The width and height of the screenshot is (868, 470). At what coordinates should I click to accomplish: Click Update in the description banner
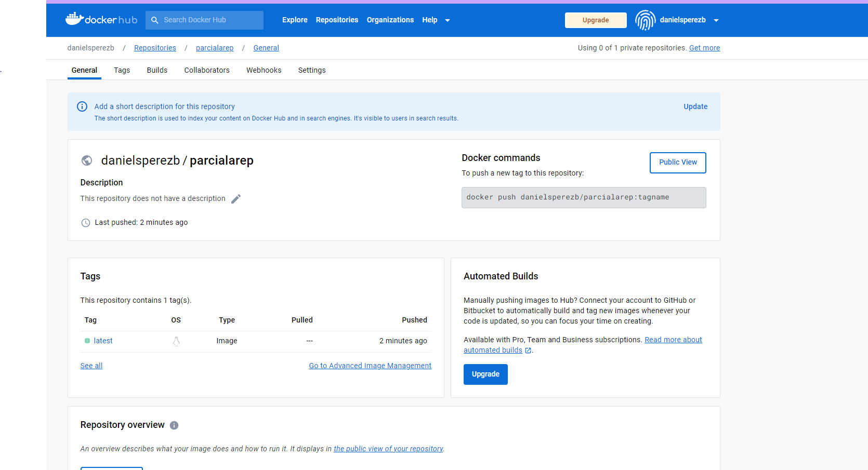695,106
